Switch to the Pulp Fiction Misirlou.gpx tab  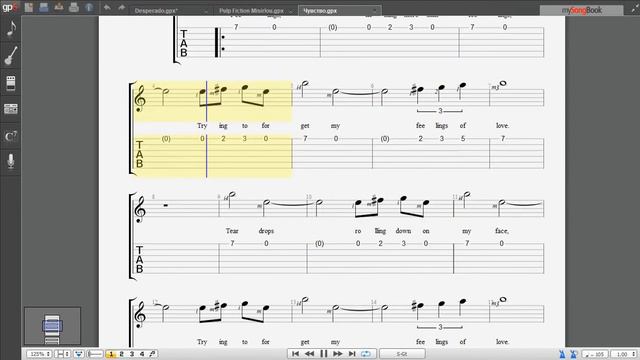tap(251, 11)
